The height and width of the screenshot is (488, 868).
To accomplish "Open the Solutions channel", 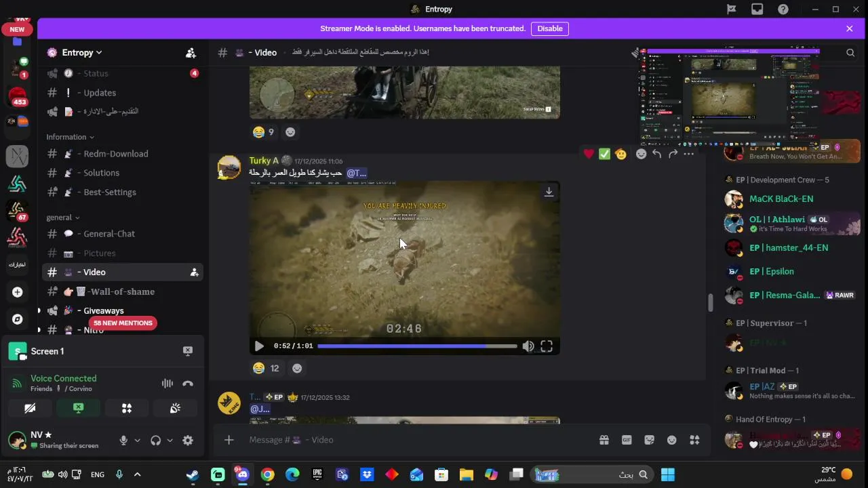I will [122, 173].
